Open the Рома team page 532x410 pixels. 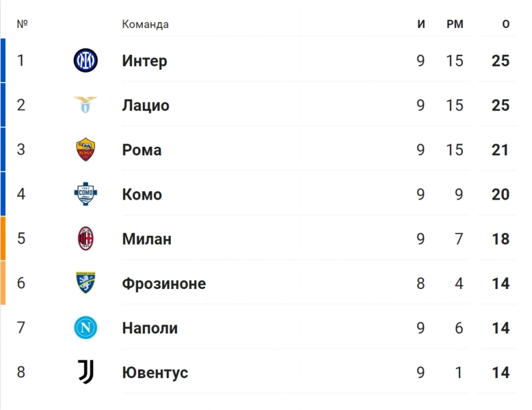coord(142,150)
